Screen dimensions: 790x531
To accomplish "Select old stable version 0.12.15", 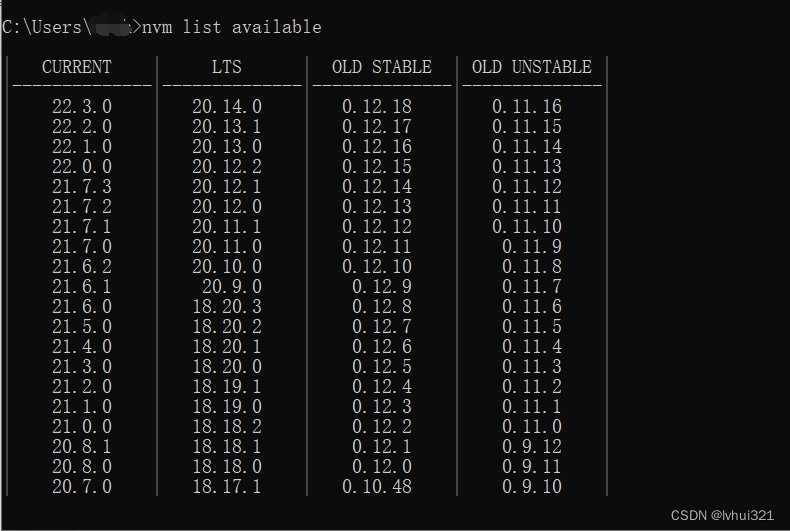I will 377,166.
